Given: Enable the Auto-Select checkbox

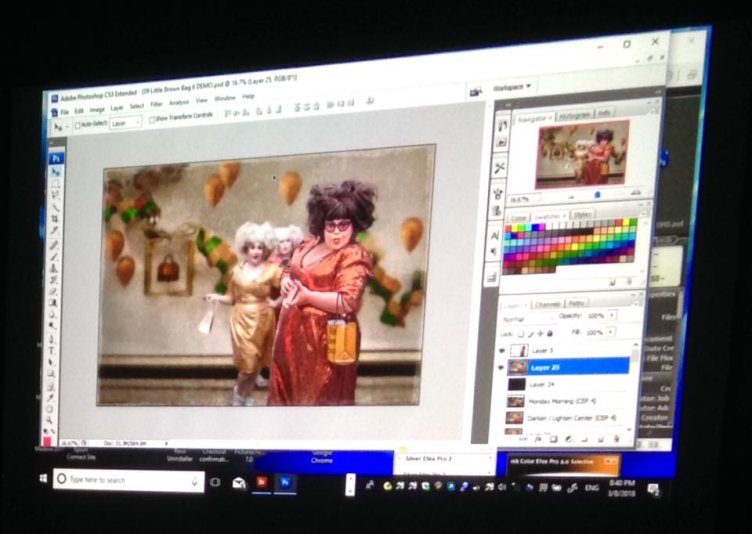Looking at the screenshot, I should pos(78,125).
